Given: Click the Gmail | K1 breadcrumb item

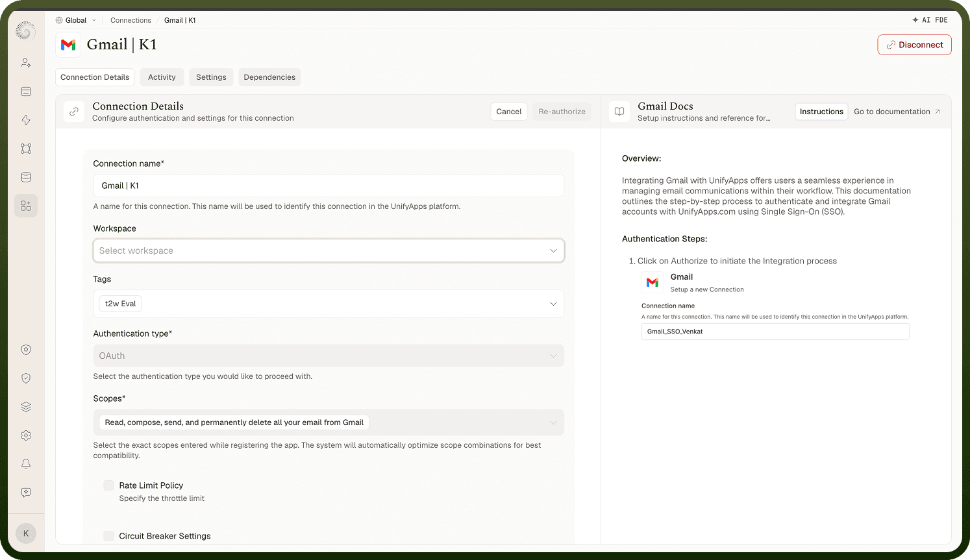Looking at the screenshot, I should point(180,20).
